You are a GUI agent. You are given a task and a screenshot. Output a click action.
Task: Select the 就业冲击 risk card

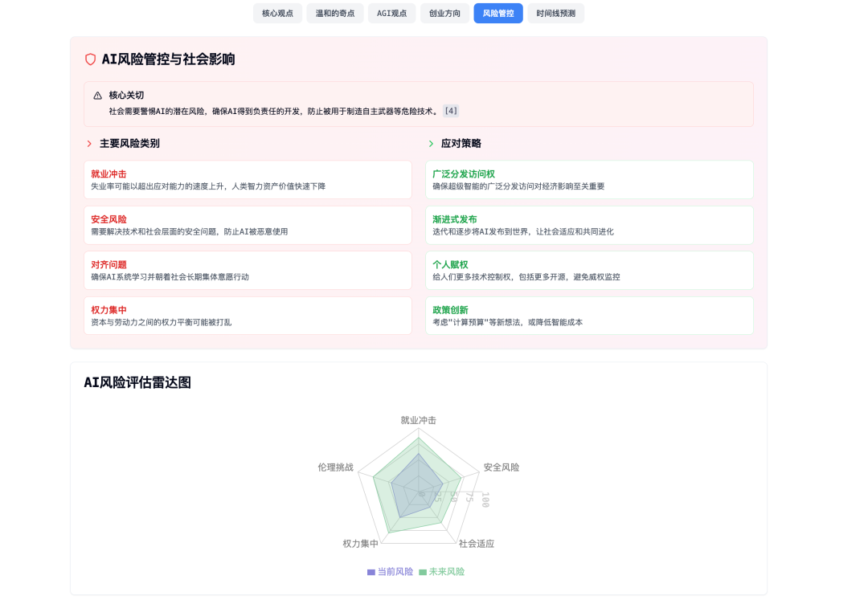(x=248, y=180)
